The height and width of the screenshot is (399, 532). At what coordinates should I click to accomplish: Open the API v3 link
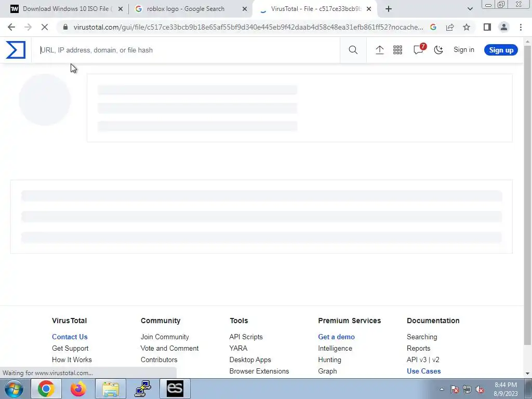pos(416,360)
